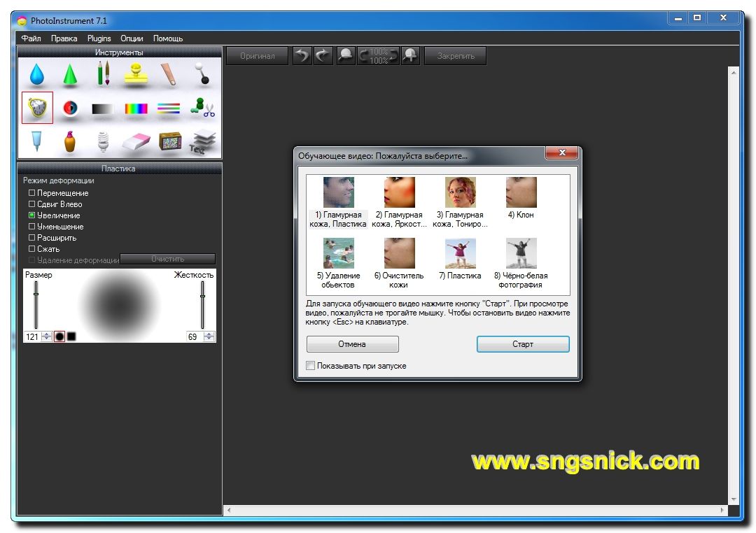The image size is (756, 533).
Task: Click Отмена in the tutorial dialog
Action: click(x=352, y=344)
